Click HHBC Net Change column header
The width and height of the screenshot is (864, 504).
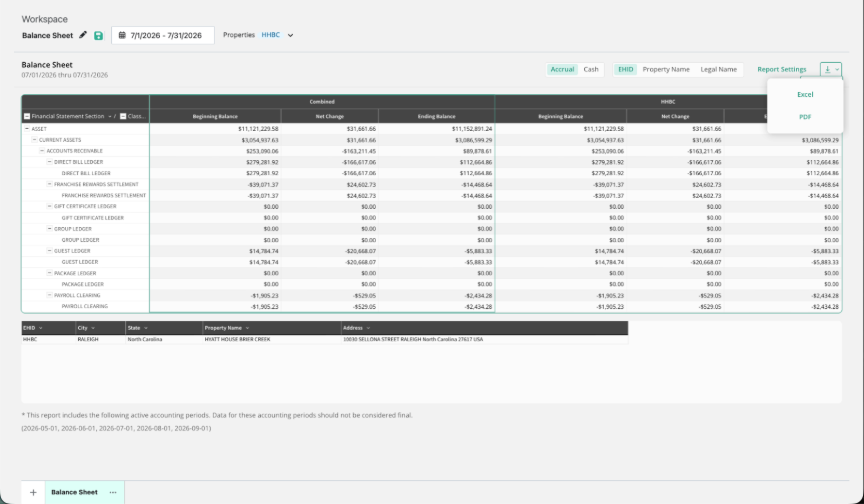pos(675,116)
